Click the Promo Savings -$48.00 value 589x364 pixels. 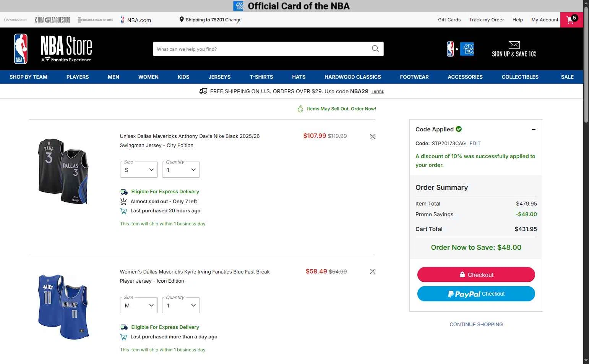coord(526,214)
